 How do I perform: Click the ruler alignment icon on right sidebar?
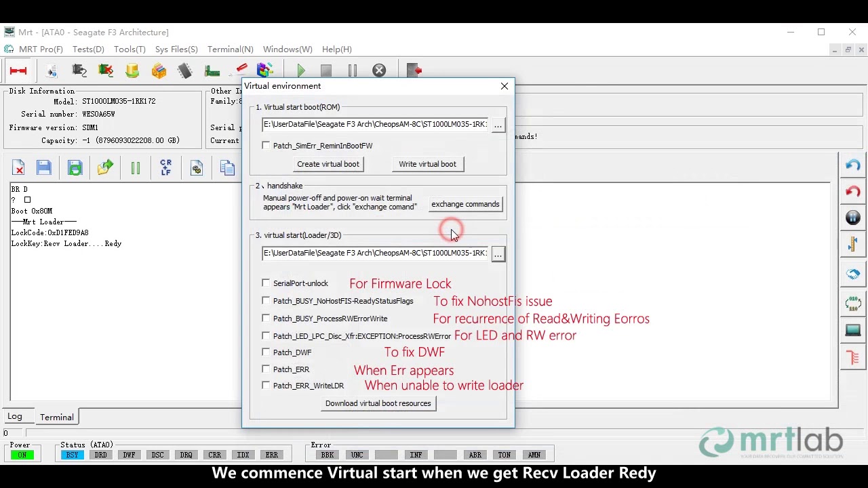(853, 245)
